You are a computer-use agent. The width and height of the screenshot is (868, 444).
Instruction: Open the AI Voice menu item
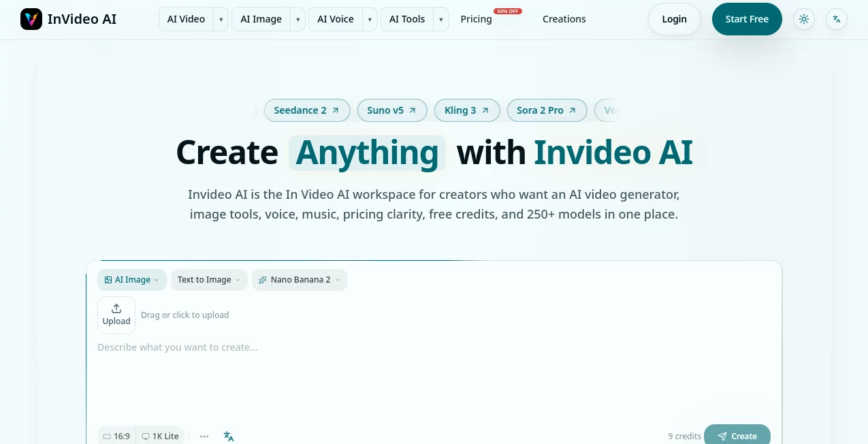click(335, 19)
